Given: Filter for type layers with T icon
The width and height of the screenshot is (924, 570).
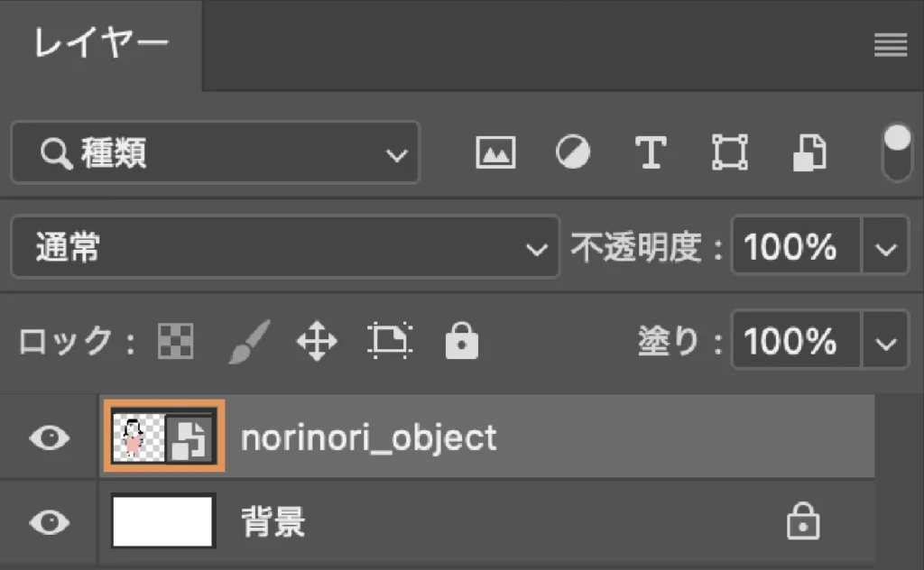Looking at the screenshot, I should click(x=651, y=152).
